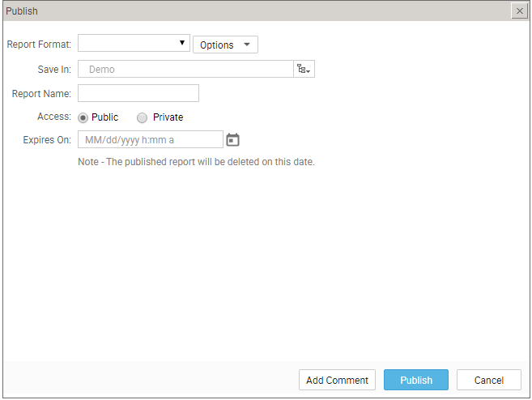The height and width of the screenshot is (400, 532).
Task: Cancel the publish dialog
Action: pos(489,380)
